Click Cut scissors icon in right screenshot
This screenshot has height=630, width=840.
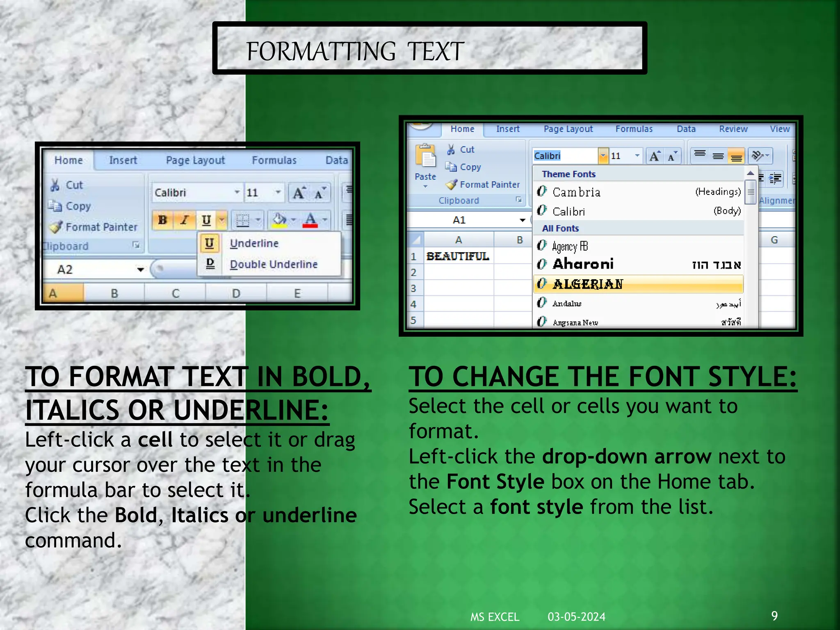[x=451, y=149]
